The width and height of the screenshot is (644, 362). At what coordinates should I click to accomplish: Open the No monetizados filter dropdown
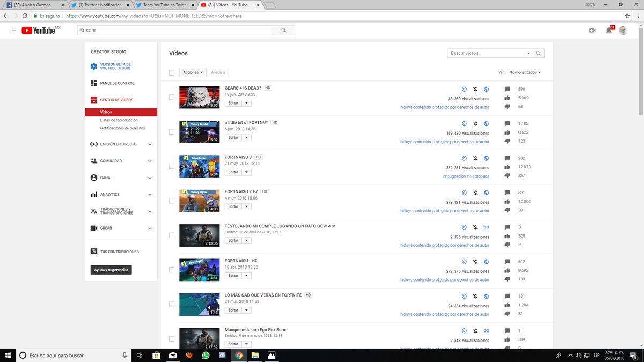[525, 72]
